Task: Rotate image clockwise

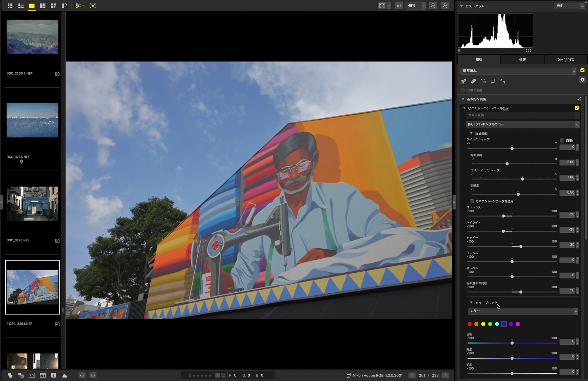Action: 93,375
